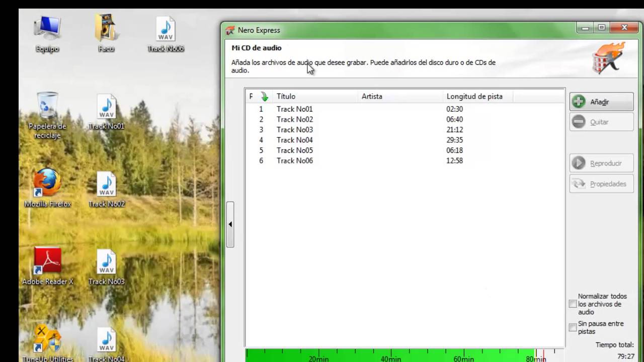
Task: Click the 79:27 total time value
Action: coord(626,356)
